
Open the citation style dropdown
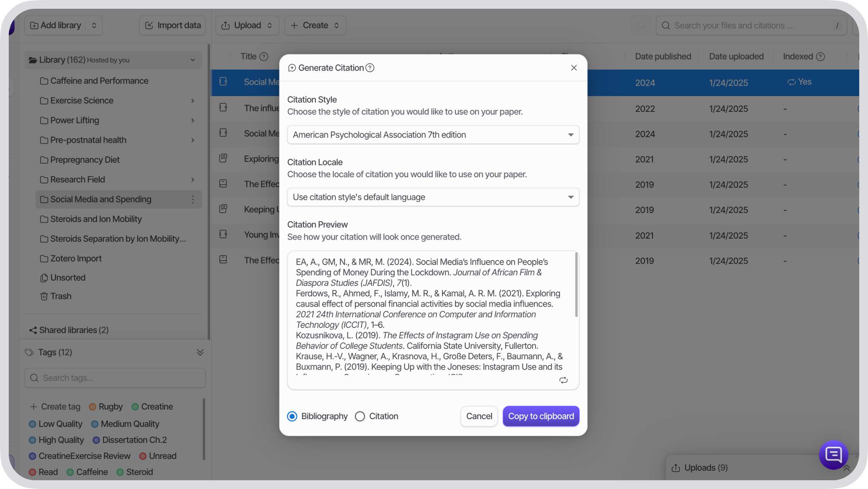[433, 134]
